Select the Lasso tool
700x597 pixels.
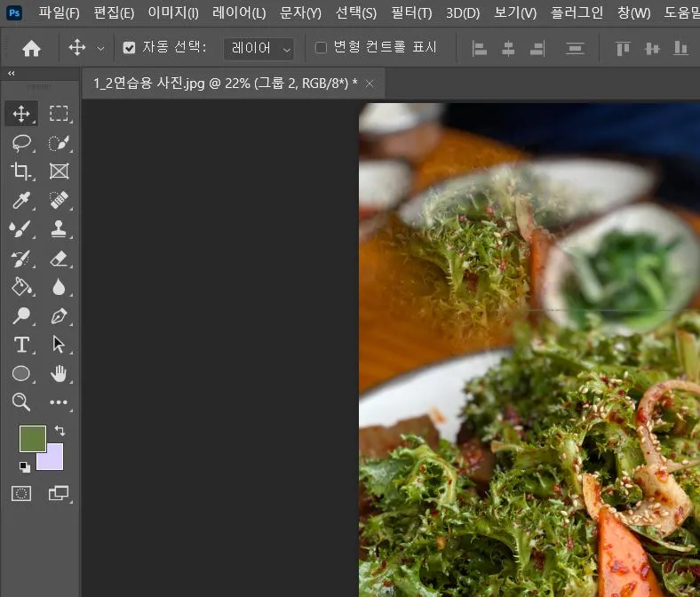point(21,143)
